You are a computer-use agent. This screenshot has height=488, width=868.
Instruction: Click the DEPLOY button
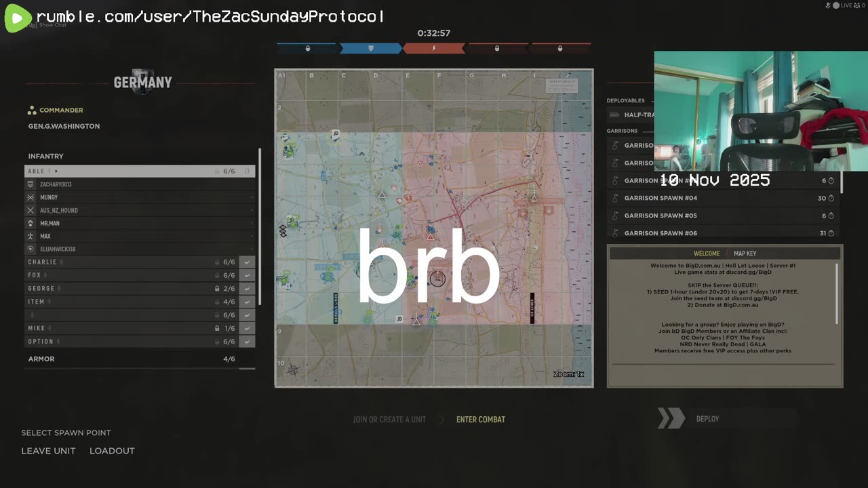pyautogui.click(x=707, y=419)
